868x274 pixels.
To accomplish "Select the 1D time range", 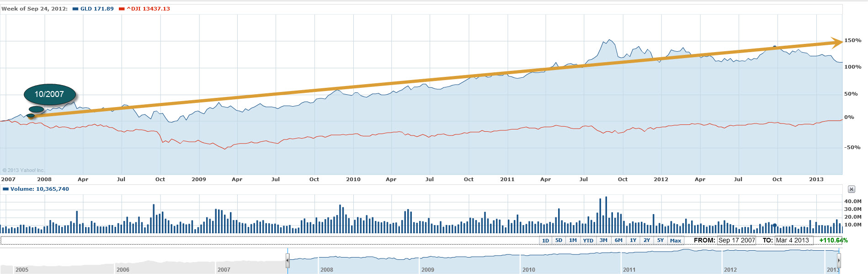I will click(545, 240).
